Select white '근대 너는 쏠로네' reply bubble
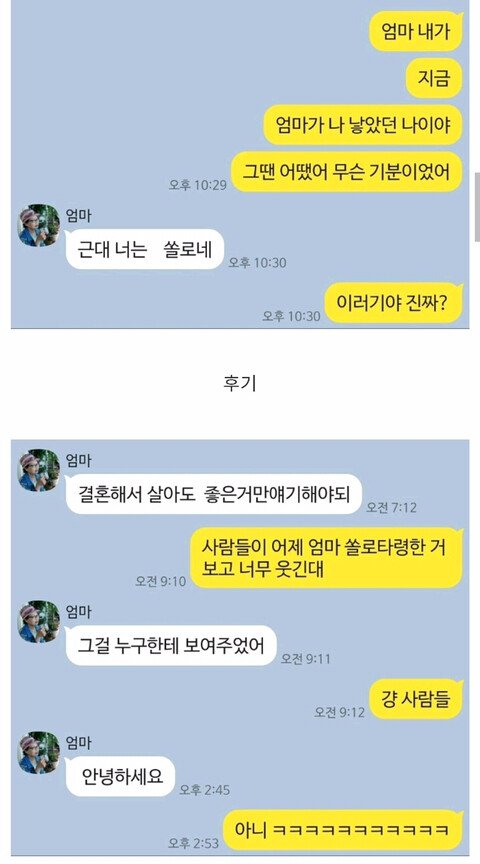Screen dimensions: 480x864 tap(144, 250)
